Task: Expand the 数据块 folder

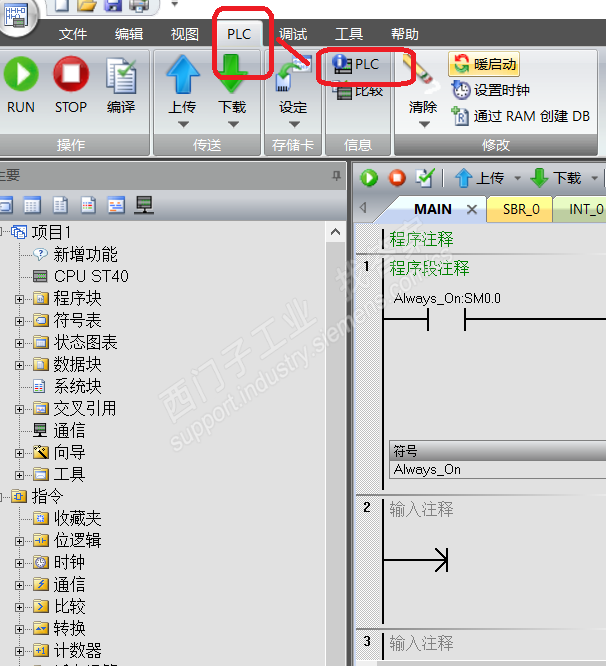Action: coord(19,365)
